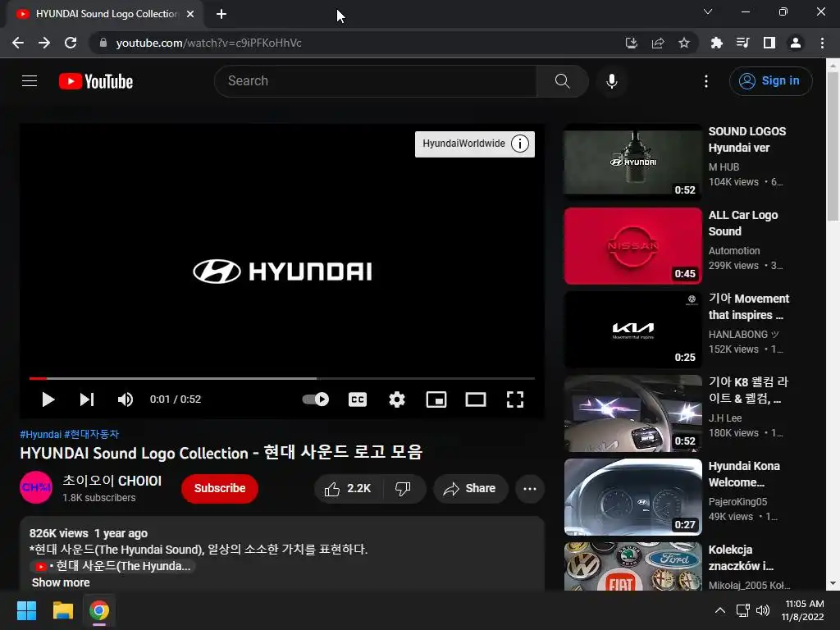The width and height of the screenshot is (840, 630).
Task: Open the Windows Start menu
Action: (26, 610)
